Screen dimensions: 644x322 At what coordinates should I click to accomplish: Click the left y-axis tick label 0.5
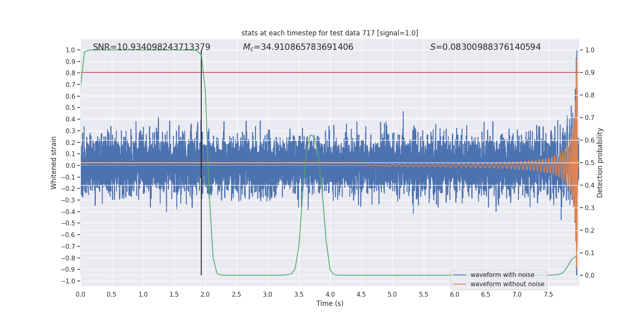click(x=70, y=107)
